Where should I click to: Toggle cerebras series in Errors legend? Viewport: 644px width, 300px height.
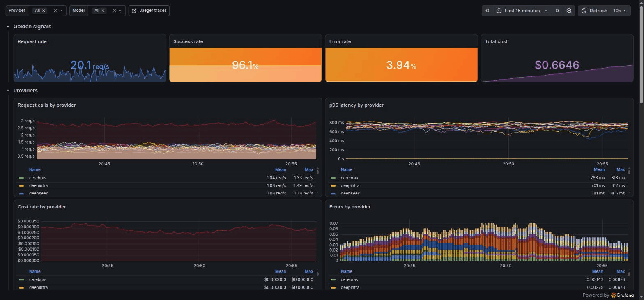point(349,279)
